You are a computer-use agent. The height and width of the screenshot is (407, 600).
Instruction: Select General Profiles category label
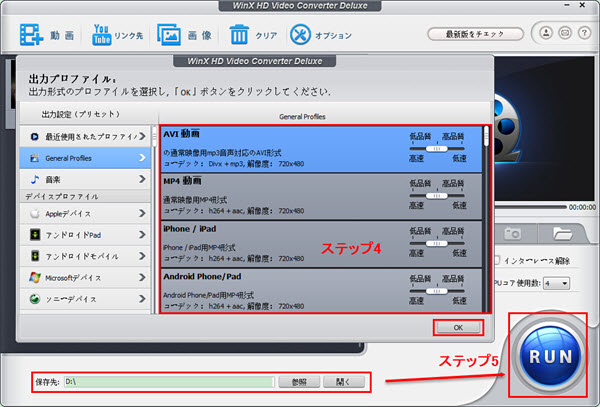tap(68, 158)
